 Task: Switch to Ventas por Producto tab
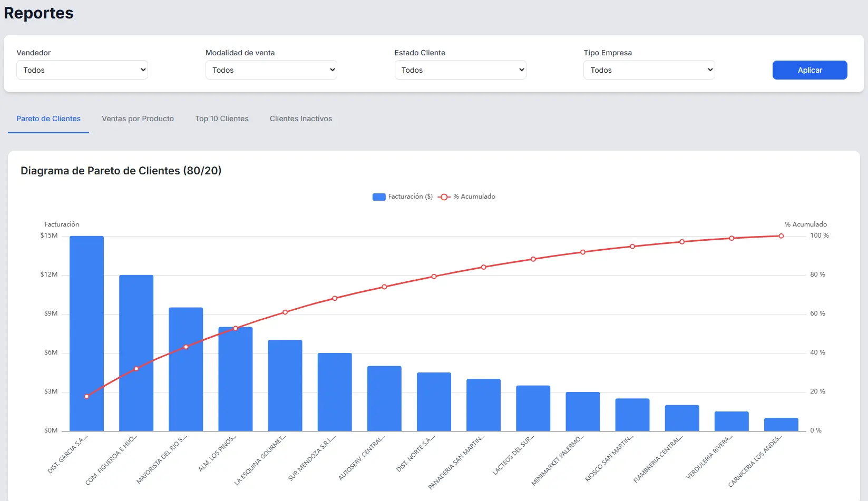tap(138, 119)
